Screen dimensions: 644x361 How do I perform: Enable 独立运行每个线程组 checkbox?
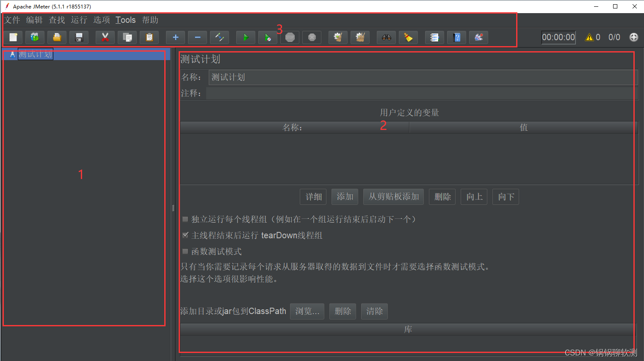185,219
